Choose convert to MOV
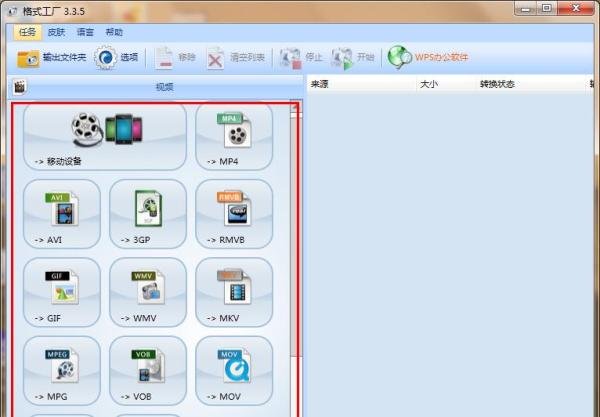 click(x=234, y=371)
